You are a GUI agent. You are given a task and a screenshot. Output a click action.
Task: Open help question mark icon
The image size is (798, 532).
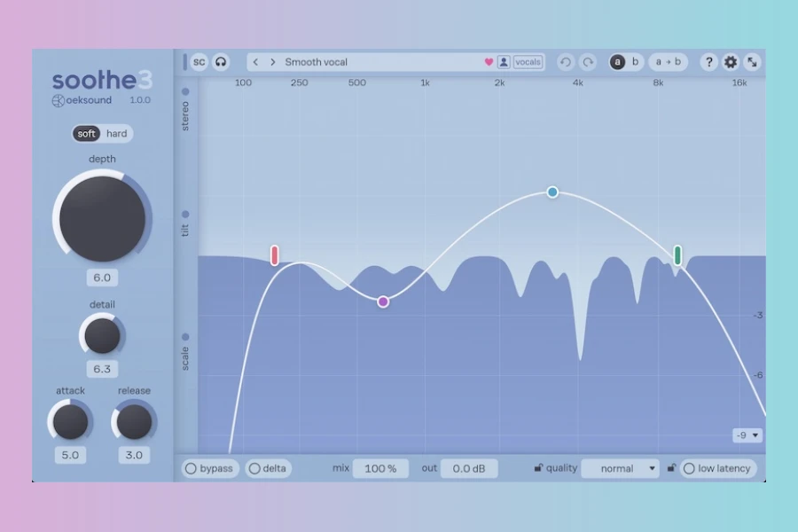click(709, 62)
